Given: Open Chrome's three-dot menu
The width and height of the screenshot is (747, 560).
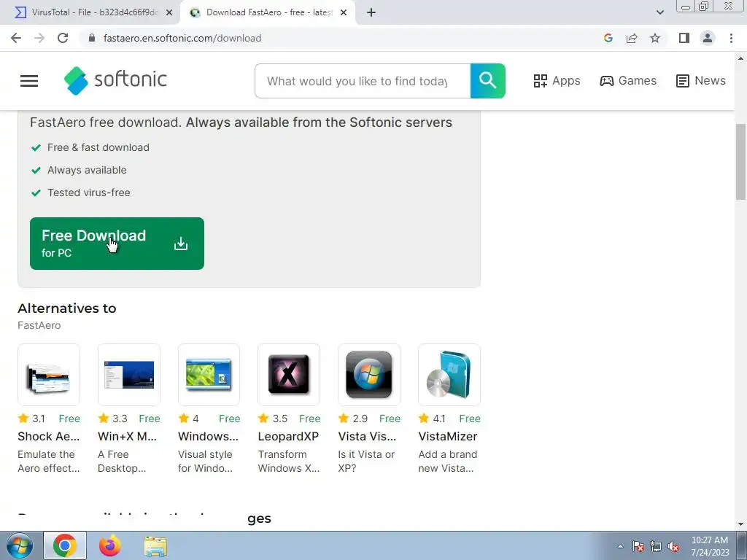Looking at the screenshot, I should [731, 38].
